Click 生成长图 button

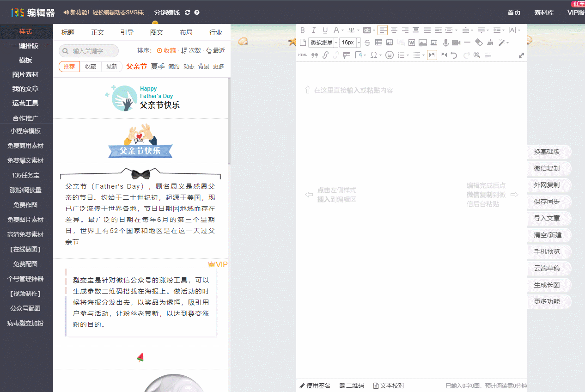547,285
